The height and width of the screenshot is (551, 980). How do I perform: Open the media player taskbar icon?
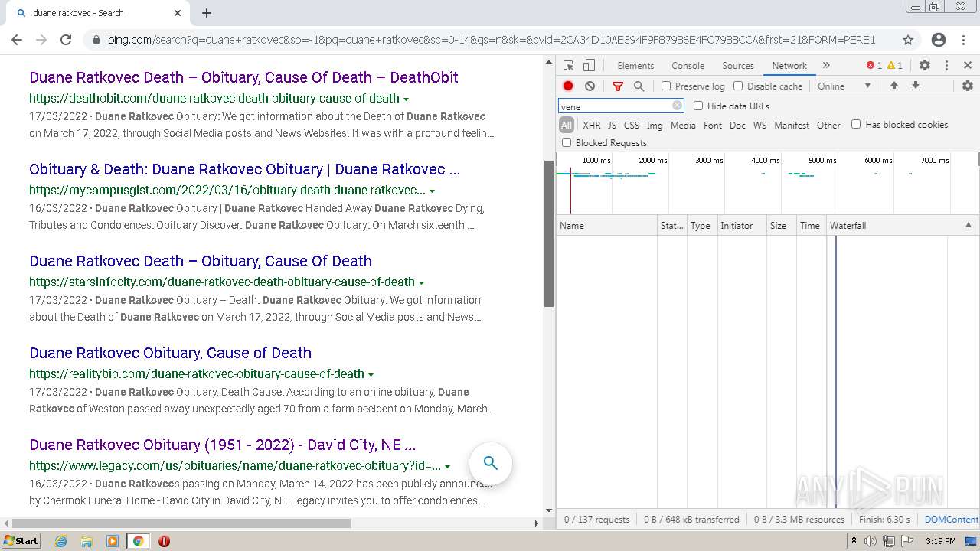click(x=113, y=541)
